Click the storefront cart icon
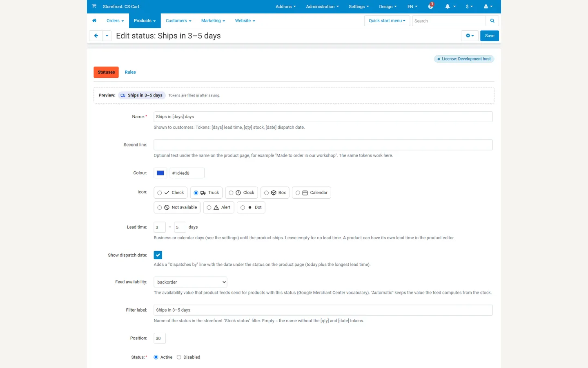The image size is (588, 368). (94, 6)
